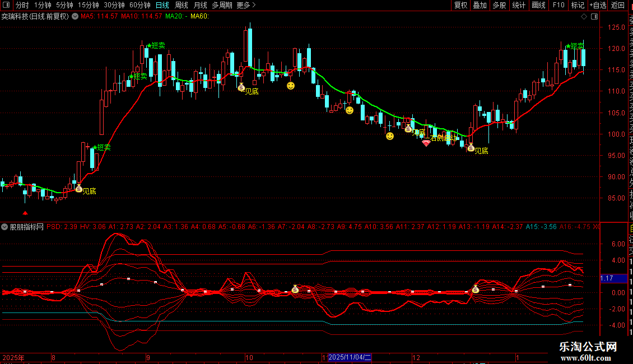This screenshot has width=633, height=364.
Task: Click the 短卖 star marker near 113 price
Action: (138, 76)
